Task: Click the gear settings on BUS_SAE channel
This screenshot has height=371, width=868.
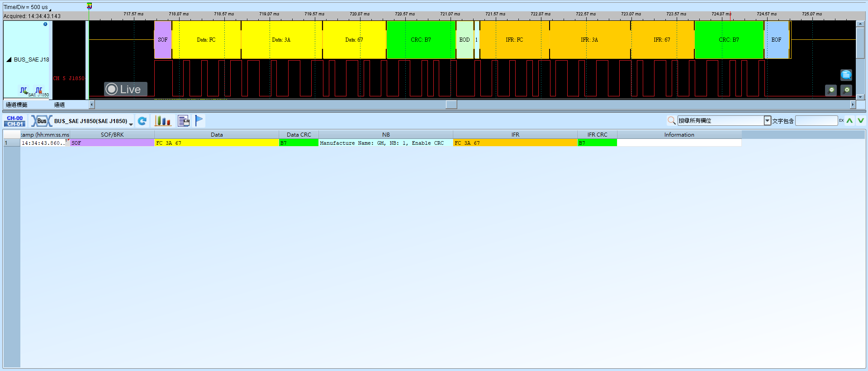Action: 45,24
